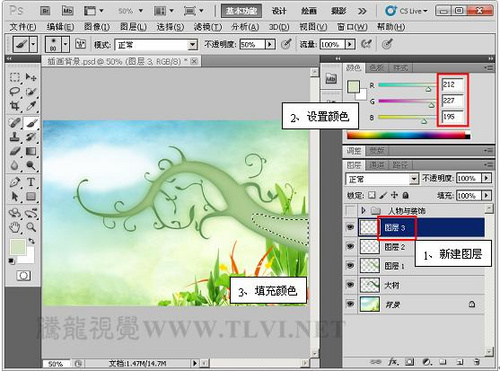Hide the 图层 2 layer eye icon
The image size is (500, 371).
coord(350,246)
